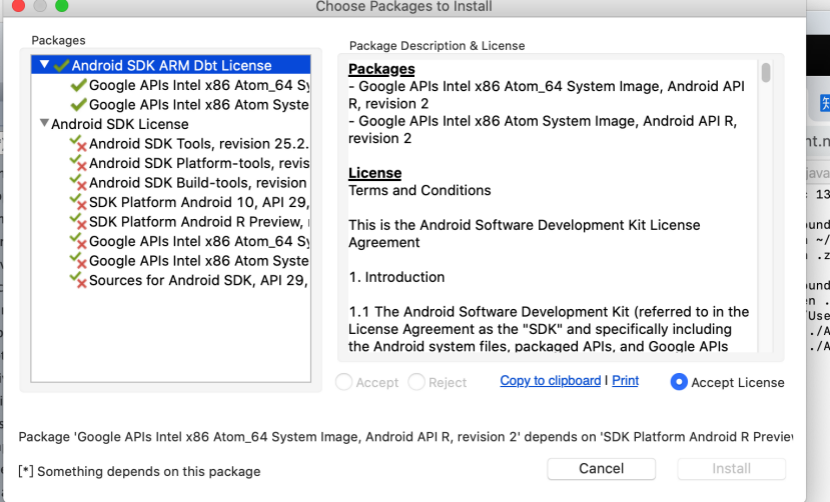830x502 pixels.
Task: Select the Accept License radio button
Action: [x=679, y=382]
